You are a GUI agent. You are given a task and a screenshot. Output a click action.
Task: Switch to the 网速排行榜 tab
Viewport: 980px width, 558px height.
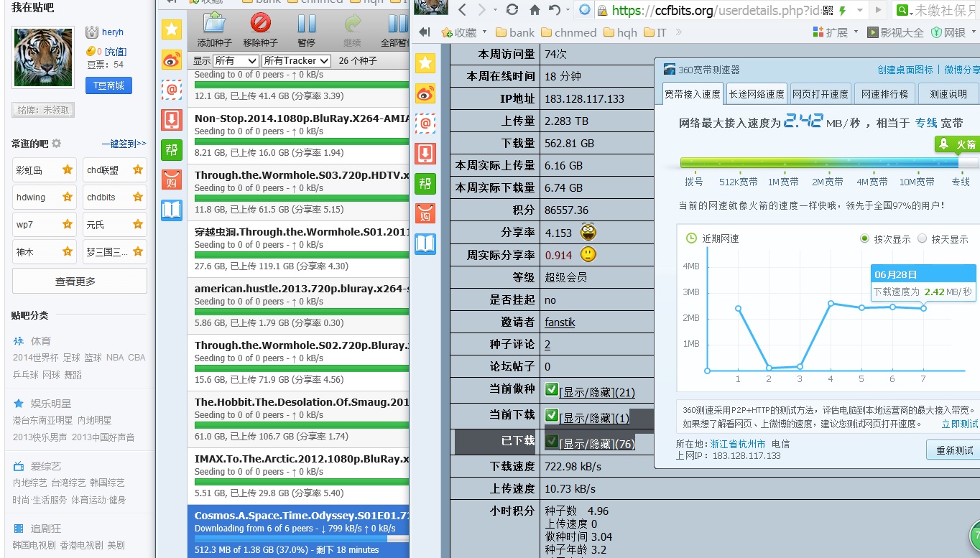coord(884,94)
